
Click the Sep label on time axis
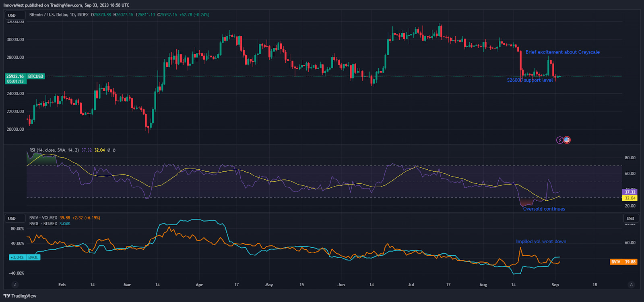[555, 285]
